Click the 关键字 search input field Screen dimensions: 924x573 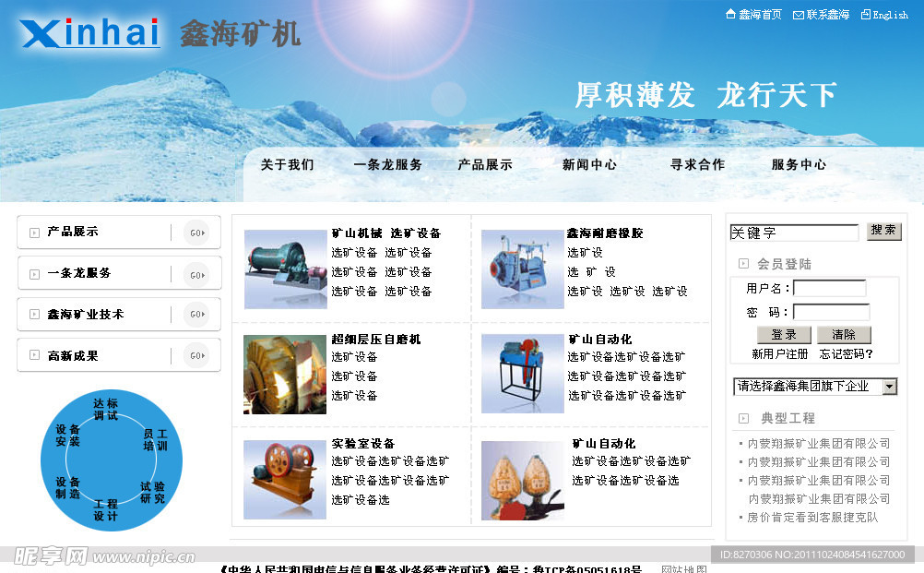[794, 233]
